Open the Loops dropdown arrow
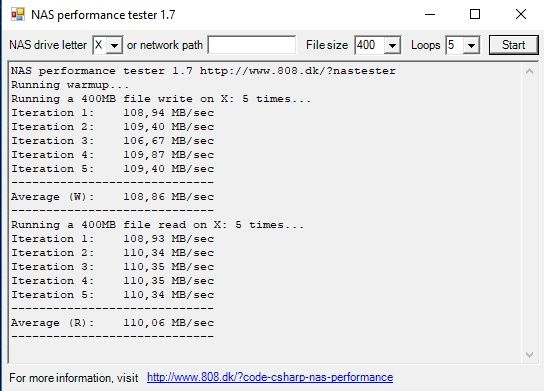This screenshot has width=544, height=391. point(471,45)
